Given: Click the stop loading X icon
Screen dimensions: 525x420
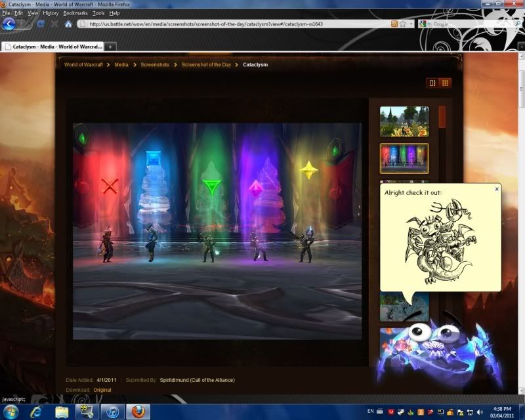Looking at the screenshot, I should point(54,24).
